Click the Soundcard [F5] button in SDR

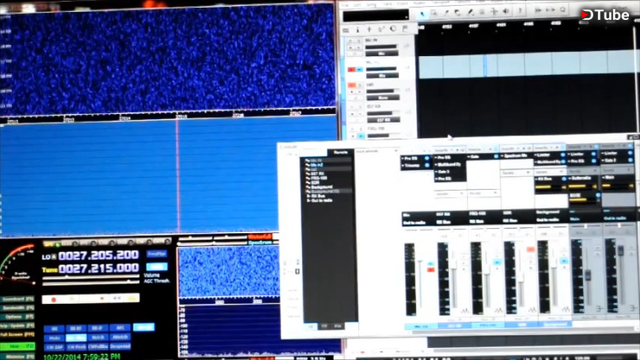coord(18,299)
